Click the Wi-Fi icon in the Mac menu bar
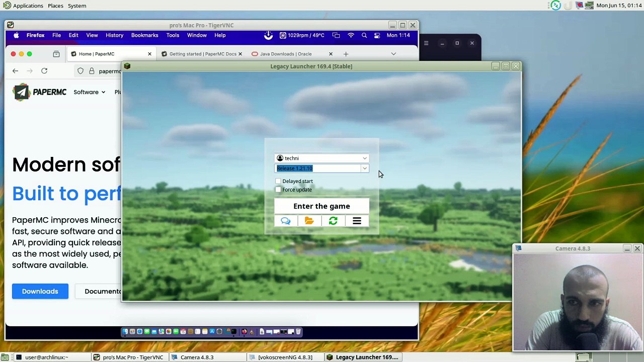This screenshot has width=644, height=362. [x=351, y=35]
